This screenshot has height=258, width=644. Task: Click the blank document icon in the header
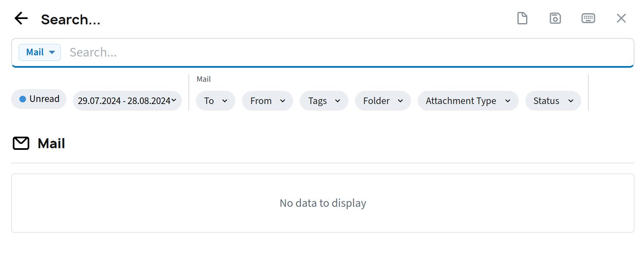tap(522, 18)
